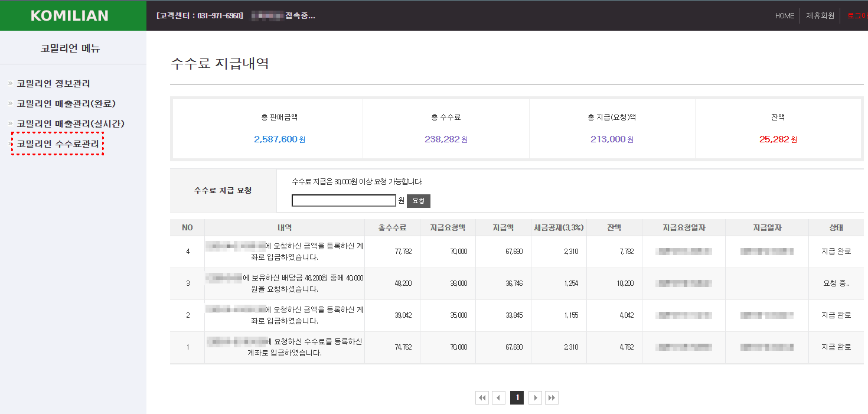Click the KOMILIAN logo

70,16
